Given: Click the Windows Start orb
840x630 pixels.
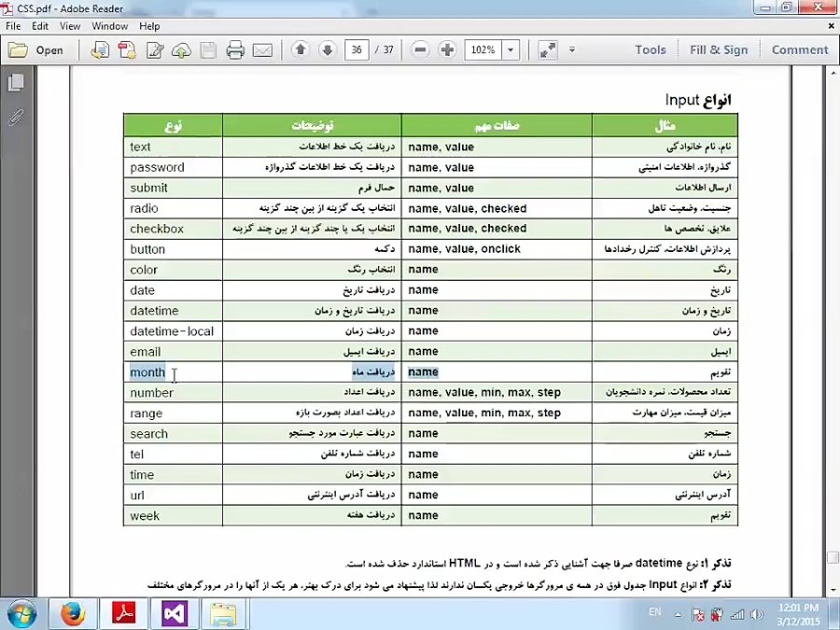Looking at the screenshot, I should [21, 614].
